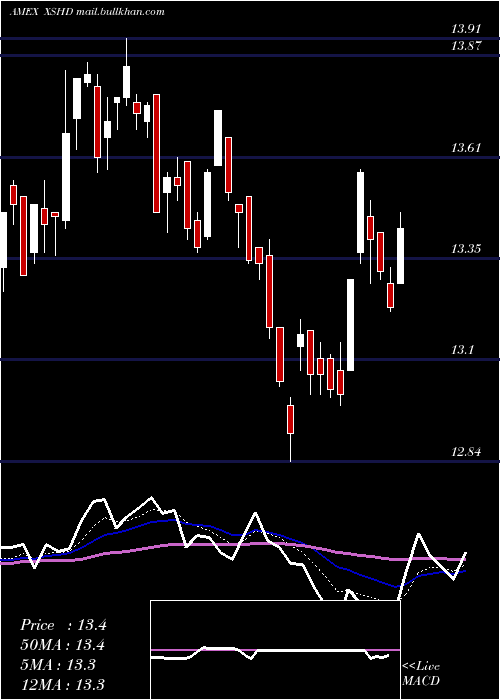Click inside the MACD inset chart box

275,650
